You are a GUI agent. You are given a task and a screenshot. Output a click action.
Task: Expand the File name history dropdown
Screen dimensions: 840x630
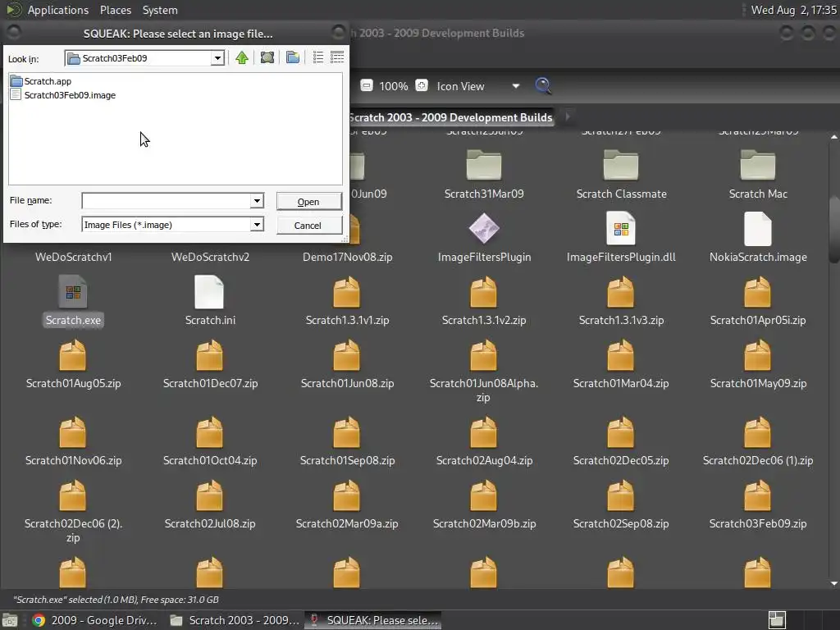257,201
